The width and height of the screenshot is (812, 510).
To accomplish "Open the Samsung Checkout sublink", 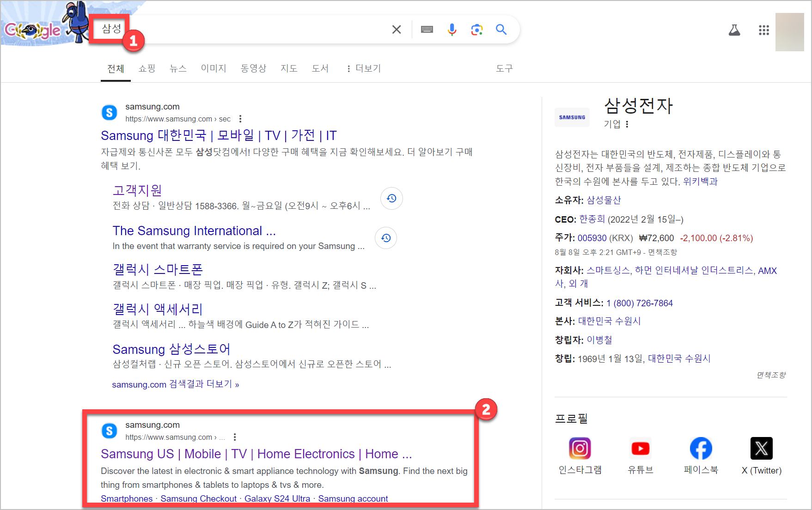I will [x=199, y=498].
